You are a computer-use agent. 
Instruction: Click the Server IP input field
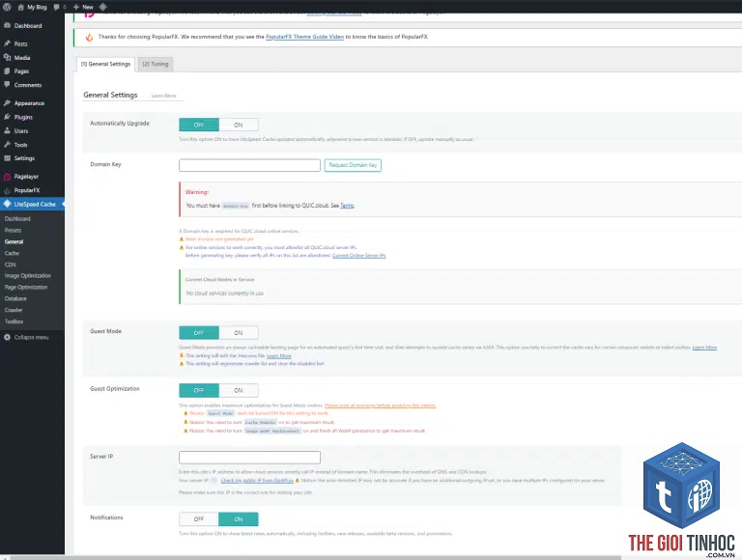coord(250,458)
